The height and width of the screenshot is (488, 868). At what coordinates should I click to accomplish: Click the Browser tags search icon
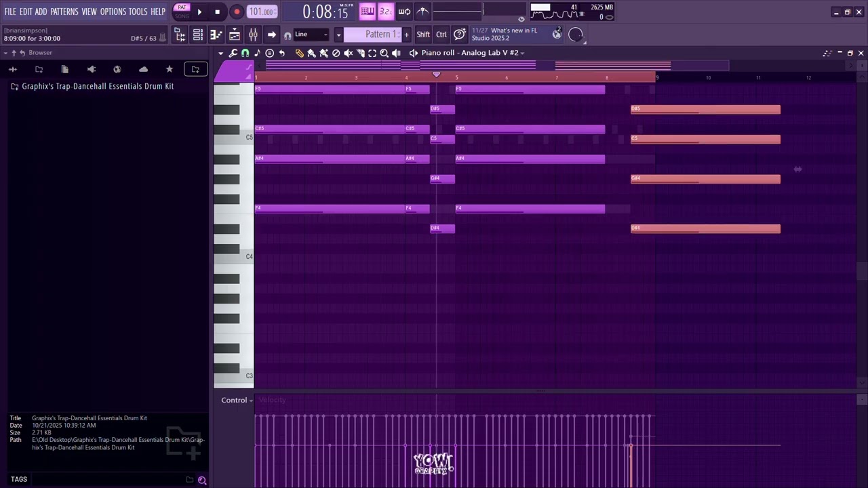201,480
